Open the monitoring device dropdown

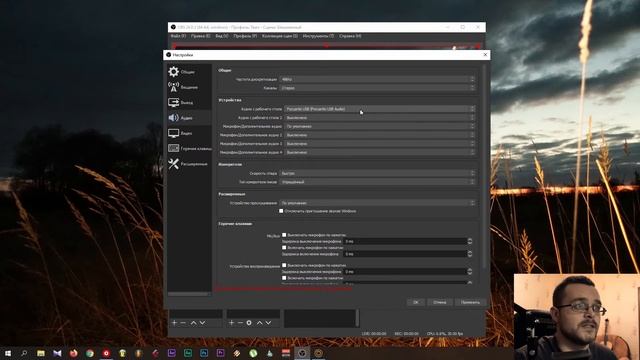378,203
